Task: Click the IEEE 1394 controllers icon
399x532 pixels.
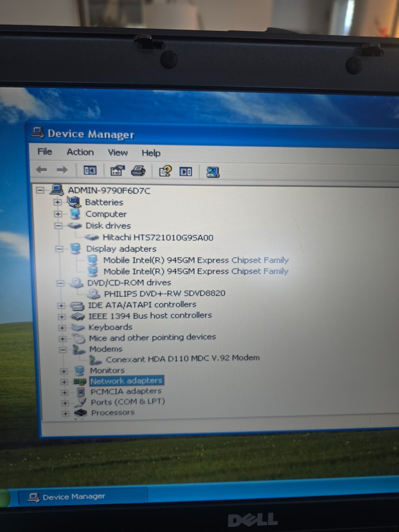Action: (x=78, y=316)
